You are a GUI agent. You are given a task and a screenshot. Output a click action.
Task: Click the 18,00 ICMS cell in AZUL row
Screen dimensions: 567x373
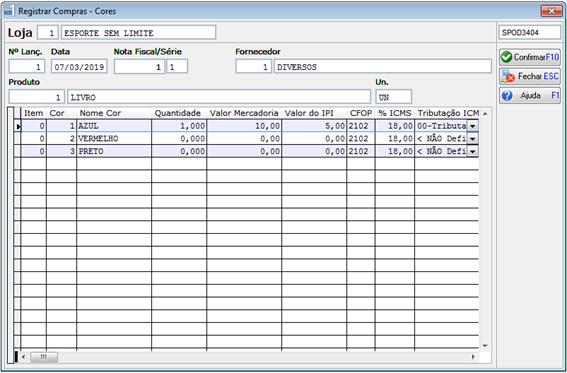[x=395, y=126]
